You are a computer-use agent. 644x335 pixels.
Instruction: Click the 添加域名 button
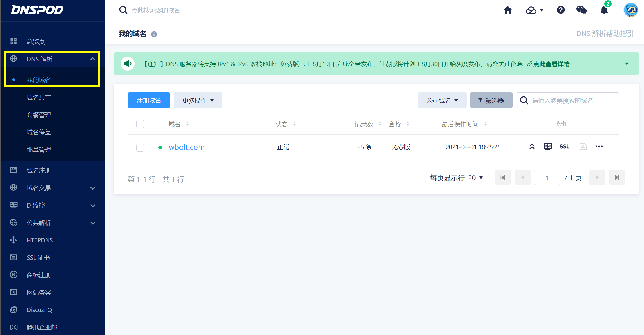pos(149,100)
